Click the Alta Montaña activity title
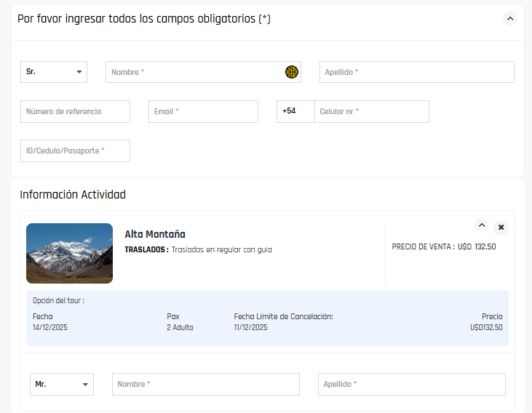The height and width of the screenshot is (413, 532). point(155,234)
